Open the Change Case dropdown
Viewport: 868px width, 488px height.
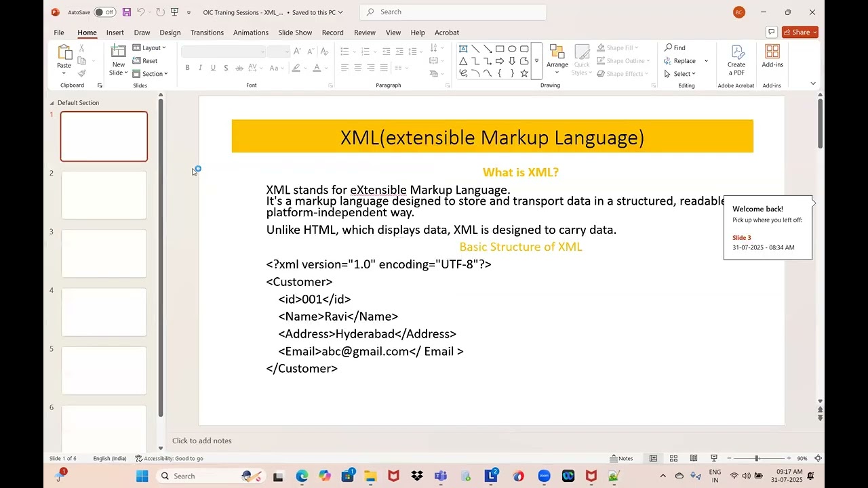(x=274, y=68)
